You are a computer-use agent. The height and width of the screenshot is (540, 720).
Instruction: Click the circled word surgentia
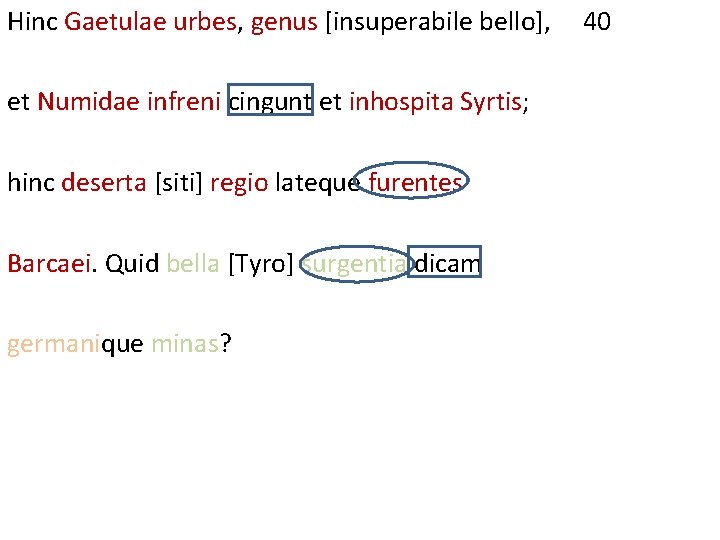(355, 264)
